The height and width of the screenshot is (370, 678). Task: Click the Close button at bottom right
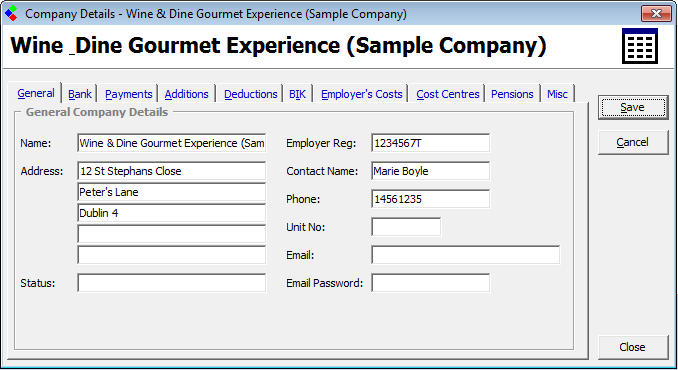tap(633, 347)
